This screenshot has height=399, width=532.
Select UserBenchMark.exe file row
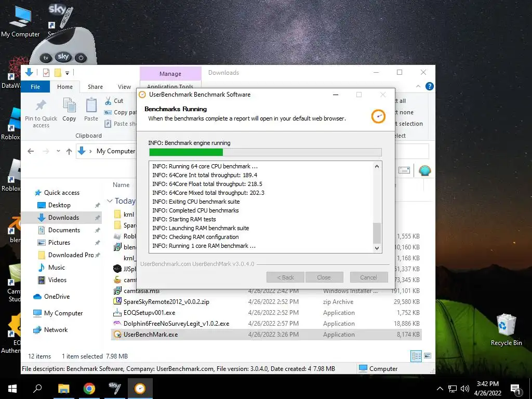pos(267,335)
